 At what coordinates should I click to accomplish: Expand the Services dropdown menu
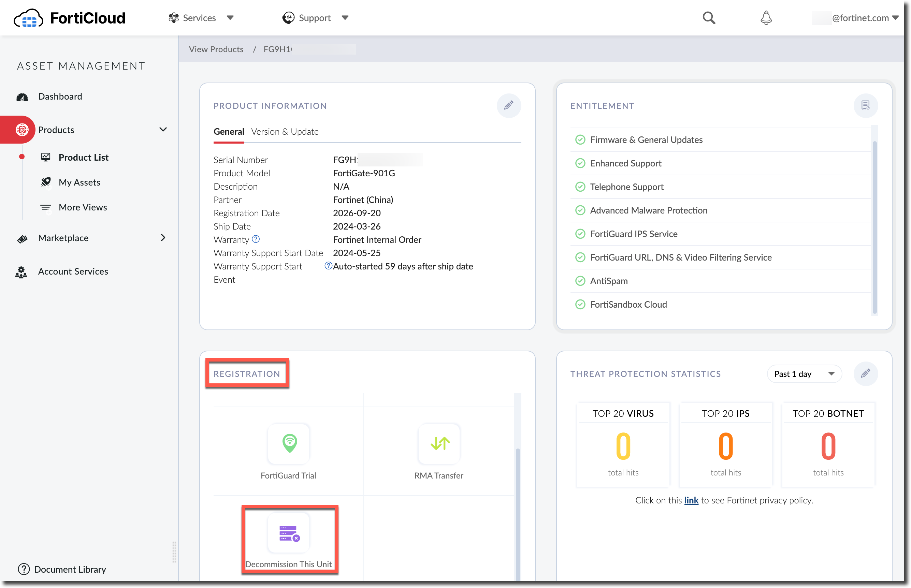(x=201, y=18)
